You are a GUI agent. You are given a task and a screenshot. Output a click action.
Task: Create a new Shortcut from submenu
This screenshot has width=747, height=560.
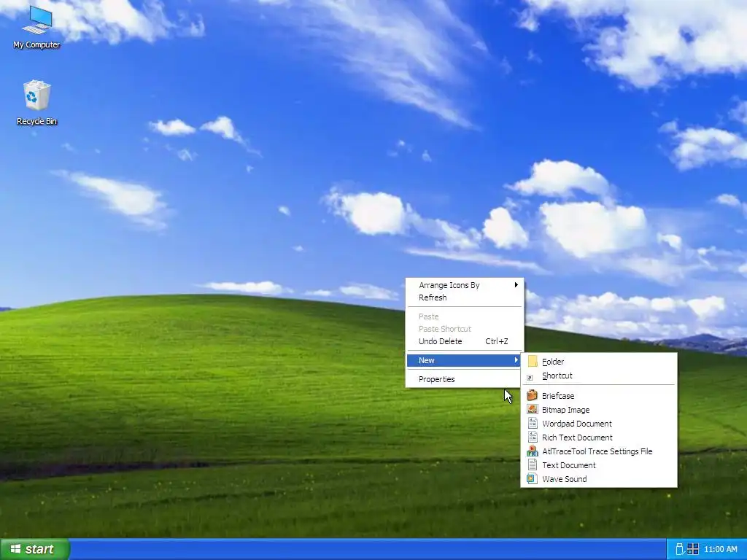[x=599, y=376]
